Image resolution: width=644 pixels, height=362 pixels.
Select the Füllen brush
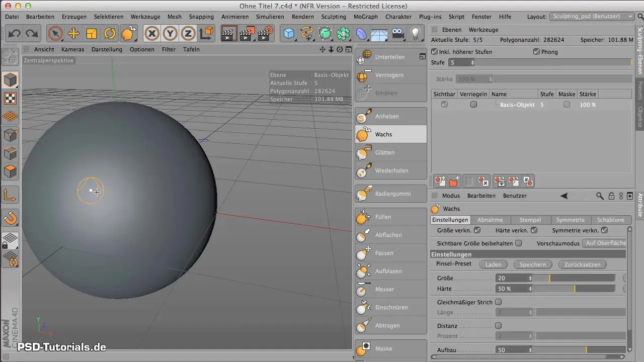tap(390, 217)
